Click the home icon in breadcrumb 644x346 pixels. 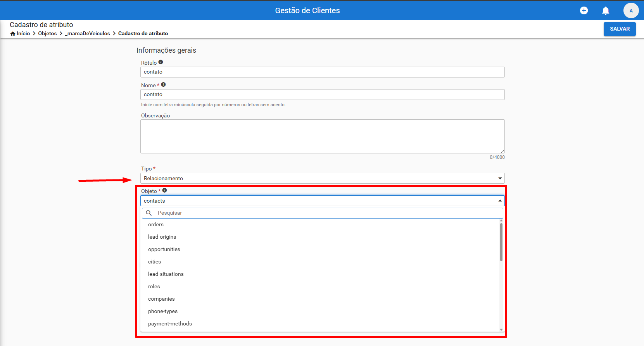[x=13, y=34]
